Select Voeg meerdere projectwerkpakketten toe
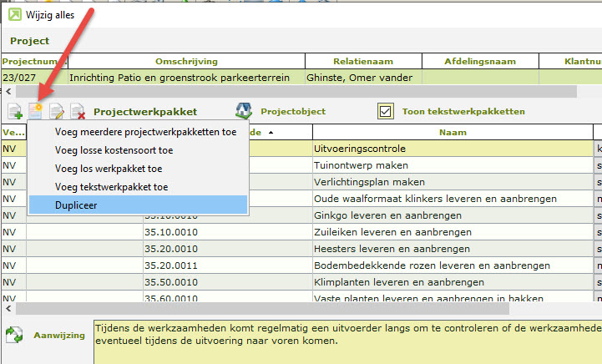602x364 pixels. (145, 132)
